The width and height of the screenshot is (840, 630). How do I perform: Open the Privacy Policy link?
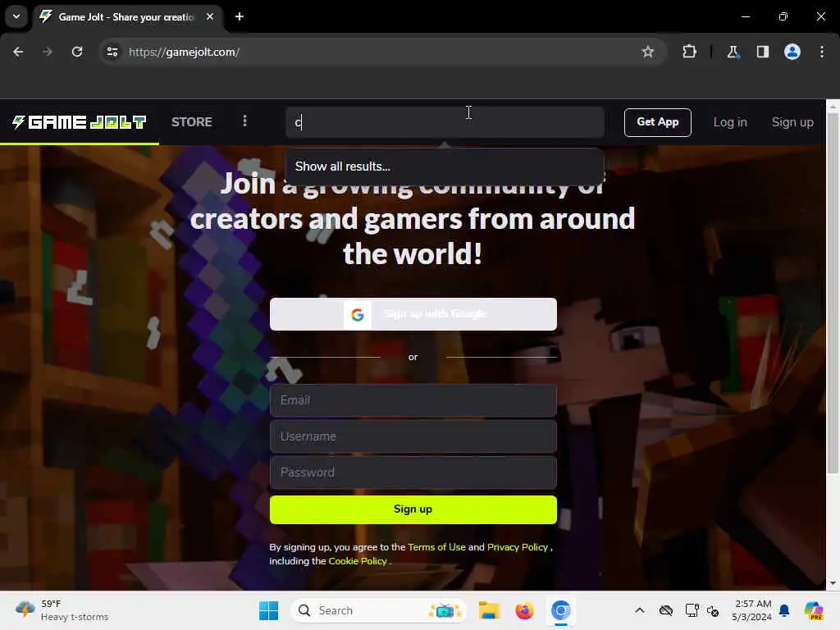coord(518,547)
